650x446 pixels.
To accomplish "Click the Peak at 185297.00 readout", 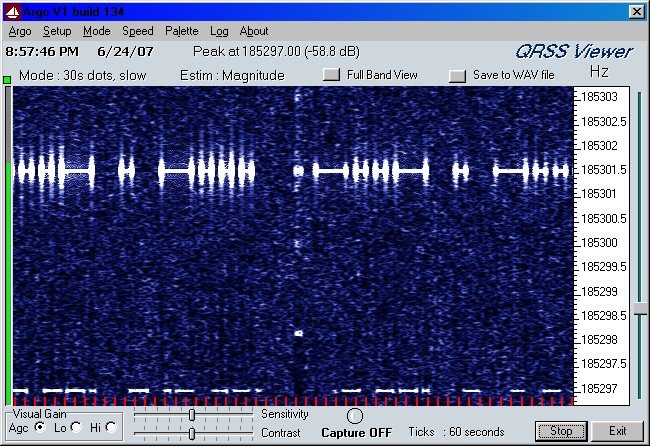I will pos(276,51).
